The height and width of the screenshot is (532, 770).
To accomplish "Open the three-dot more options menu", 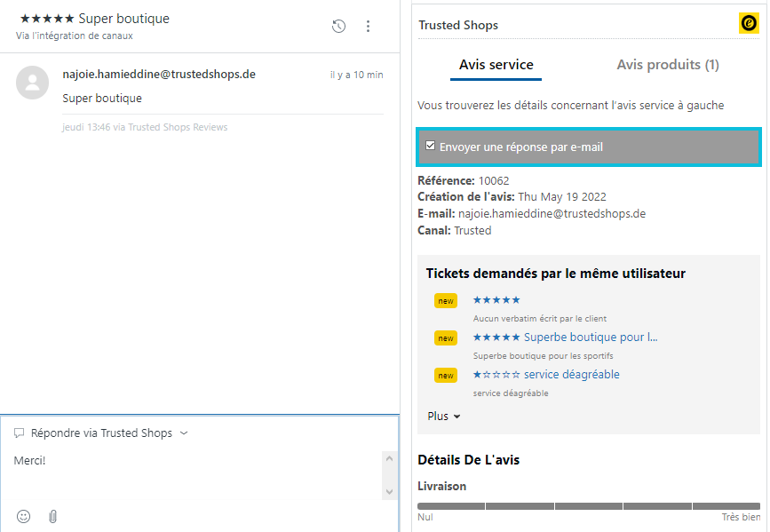I will [x=368, y=26].
